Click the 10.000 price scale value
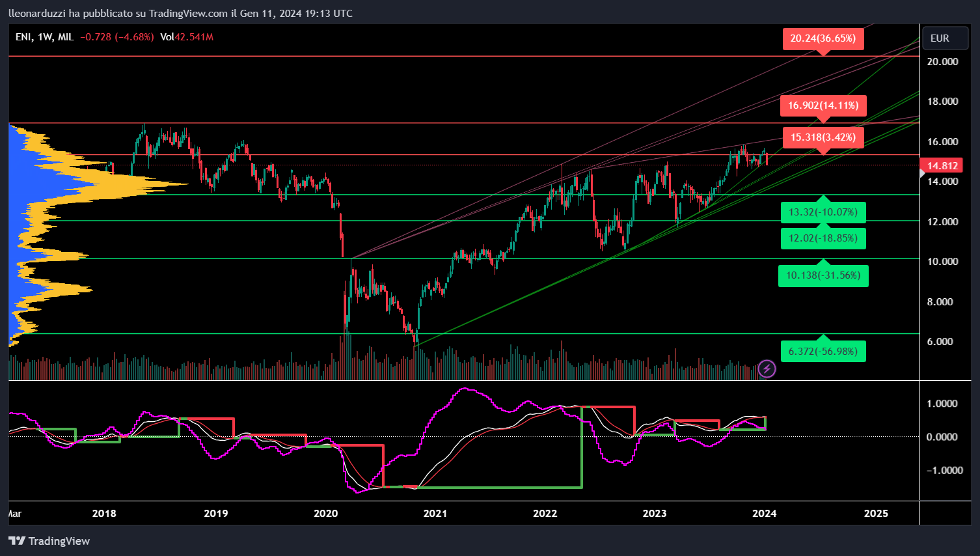The width and height of the screenshot is (980, 556). coord(943,261)
